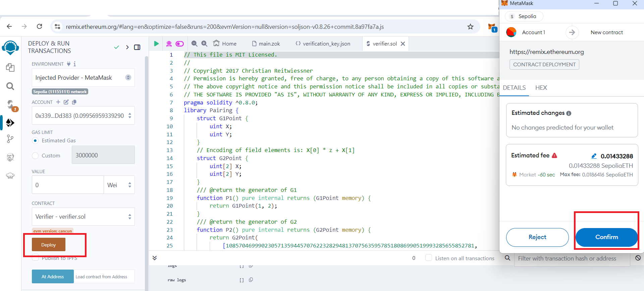
Task: View site information icon in address bar
Action: pyautogui.click(x=57, y=26)
